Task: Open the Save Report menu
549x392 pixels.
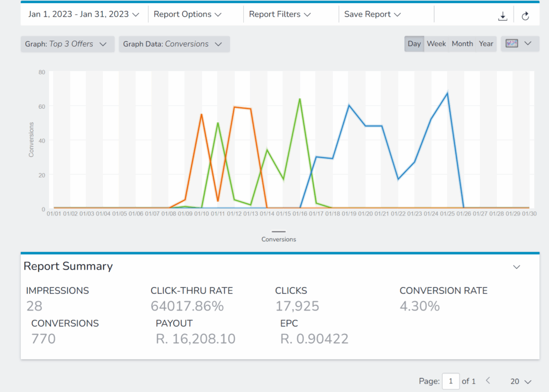Action: [x=373, y=14]
